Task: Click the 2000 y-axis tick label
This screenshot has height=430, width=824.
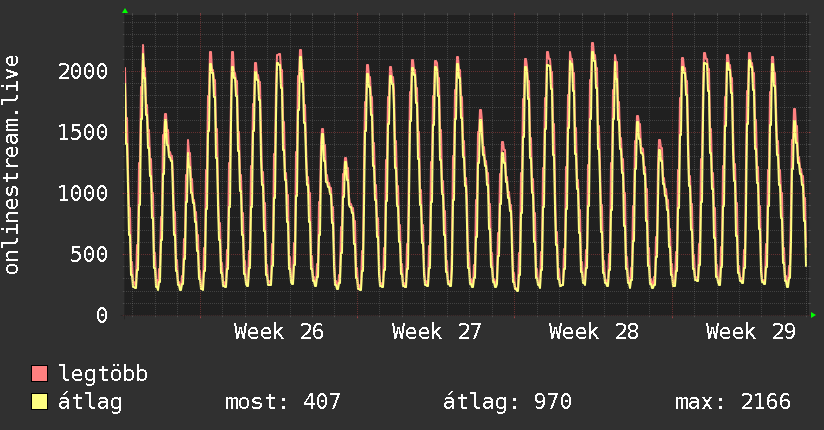Action: coord(83,71)
